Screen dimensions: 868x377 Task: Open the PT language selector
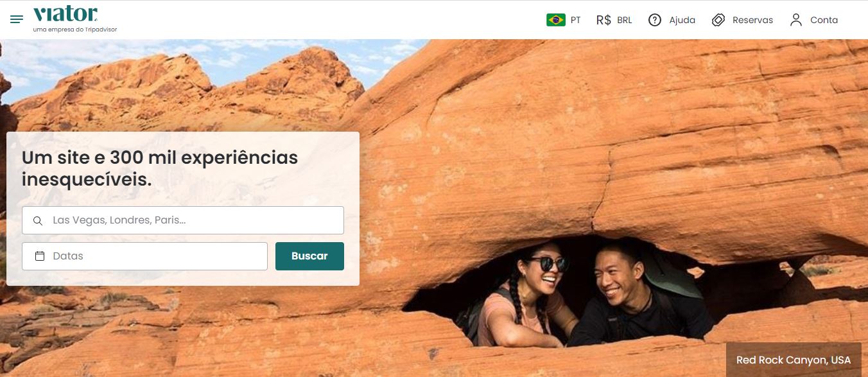click(x=564, y=20)
